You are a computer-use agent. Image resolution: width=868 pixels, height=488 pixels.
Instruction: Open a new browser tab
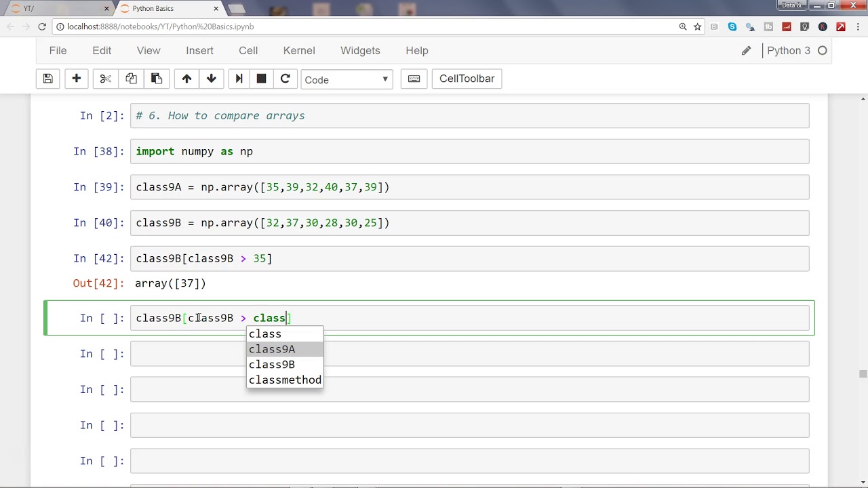(x=236, y=8)
